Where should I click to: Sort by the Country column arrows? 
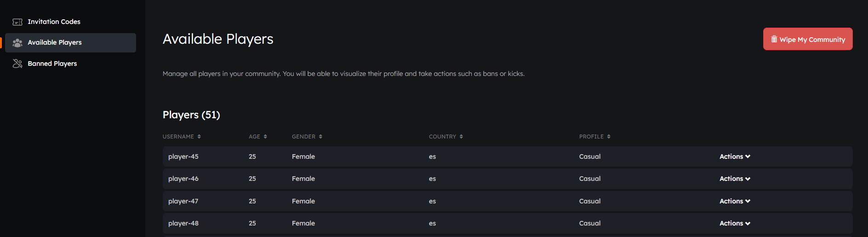point(461,137)
